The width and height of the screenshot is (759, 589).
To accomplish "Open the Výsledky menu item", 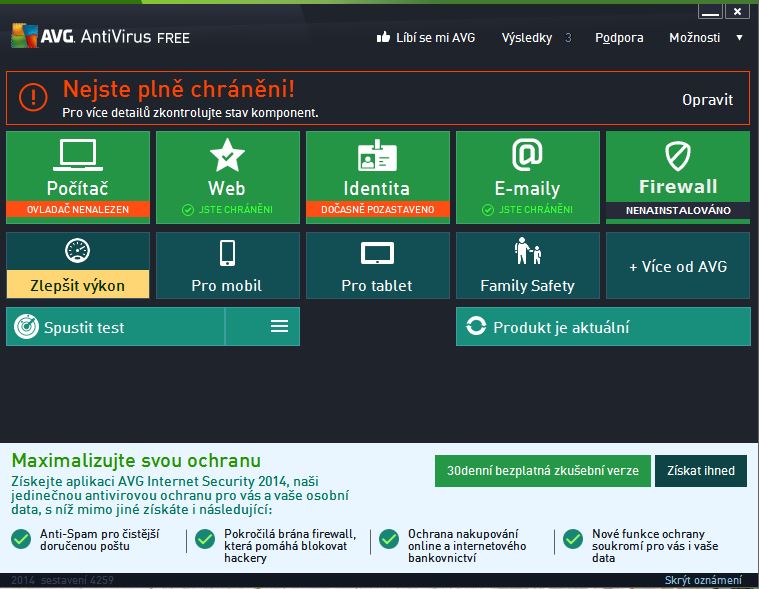I will [527, 37].
